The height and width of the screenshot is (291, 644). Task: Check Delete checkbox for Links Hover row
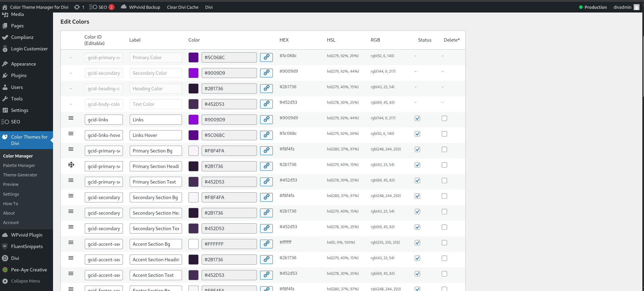click(x=444, y=134)
